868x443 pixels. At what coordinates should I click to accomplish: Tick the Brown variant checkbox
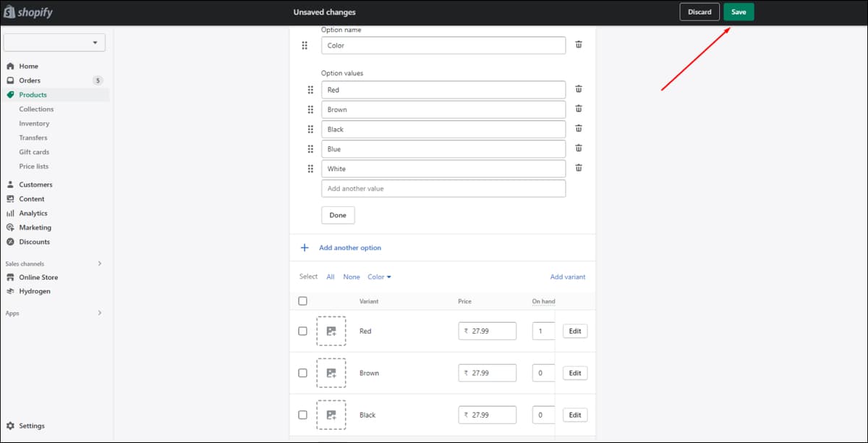click(302, 373)
